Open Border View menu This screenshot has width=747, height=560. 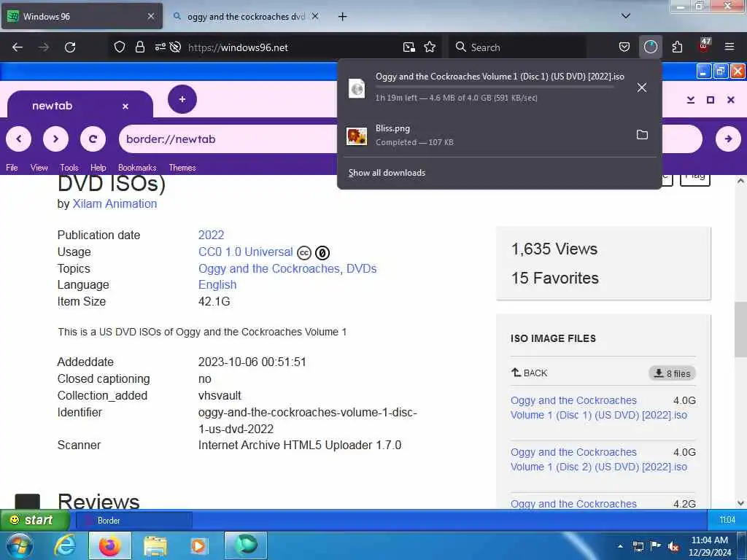(x=39, y=168)
